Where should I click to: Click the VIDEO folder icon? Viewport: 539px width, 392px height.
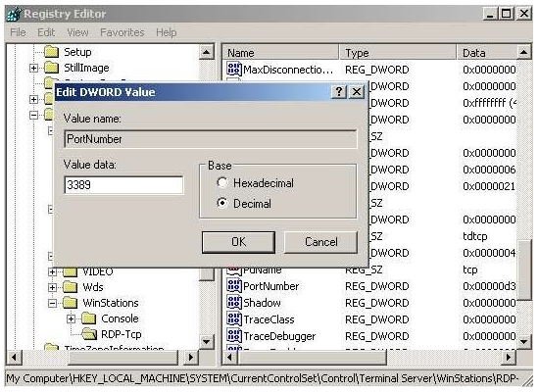coord(71,271)
